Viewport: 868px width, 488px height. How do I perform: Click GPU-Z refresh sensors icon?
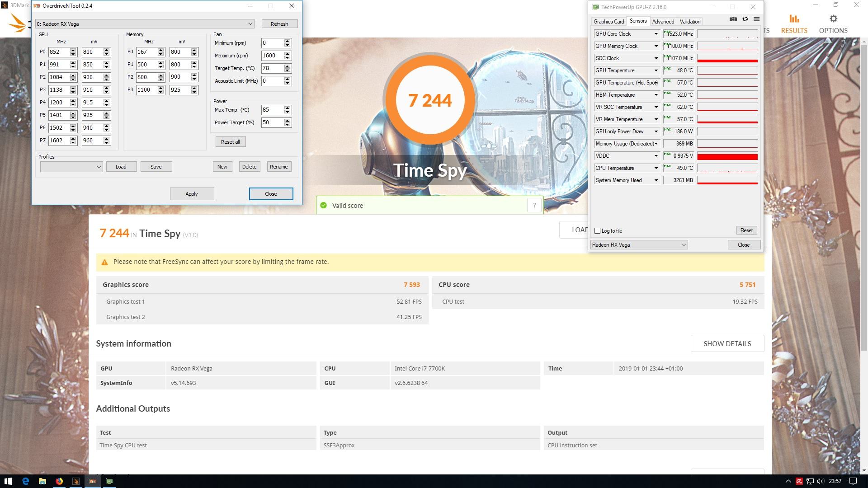click(745, 19)
